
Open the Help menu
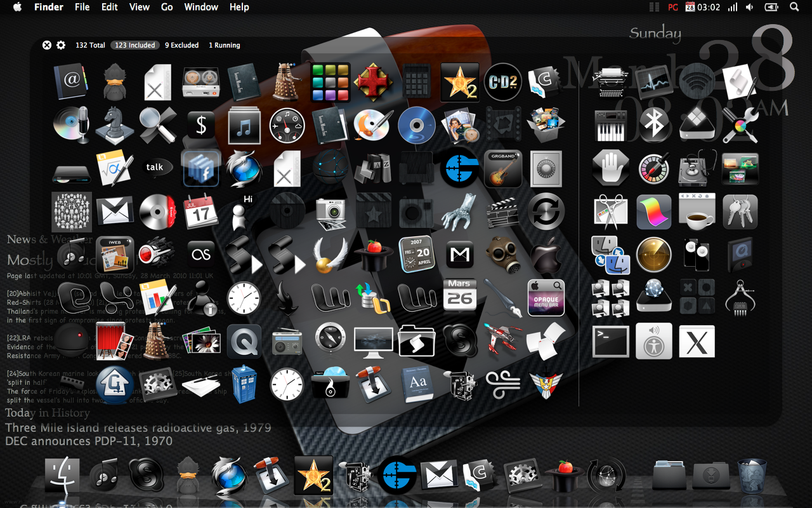(239, 7)
